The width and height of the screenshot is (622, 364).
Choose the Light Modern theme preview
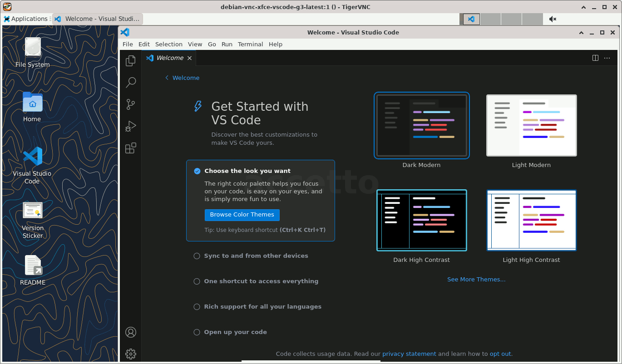532,126
